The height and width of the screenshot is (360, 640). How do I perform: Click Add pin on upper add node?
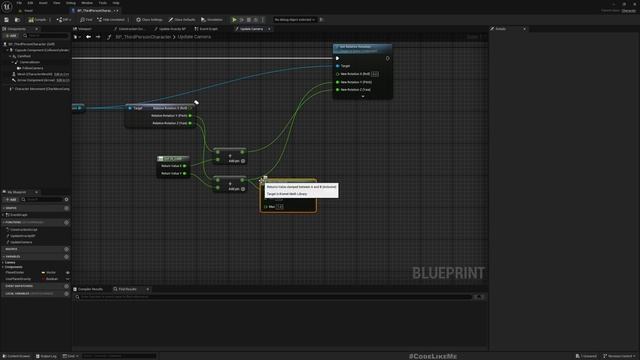coord(237,161)
